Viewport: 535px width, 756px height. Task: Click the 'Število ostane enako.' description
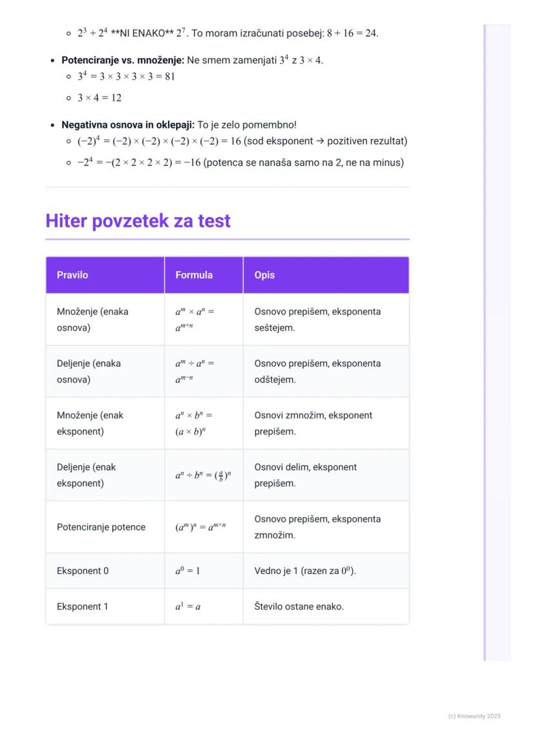coord(299,606)
